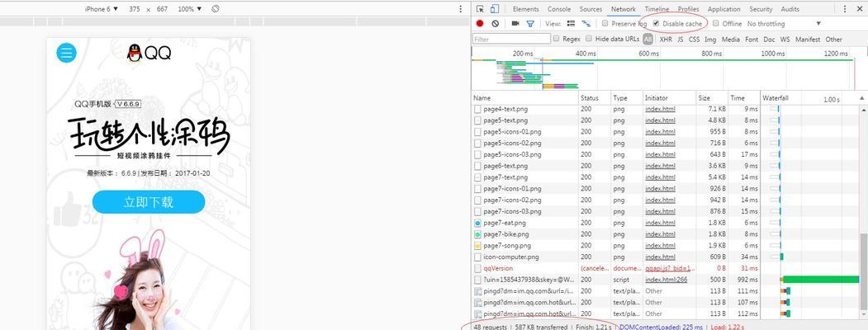Select the large request rows view icon
868x330 pixels.
(572, 24)
